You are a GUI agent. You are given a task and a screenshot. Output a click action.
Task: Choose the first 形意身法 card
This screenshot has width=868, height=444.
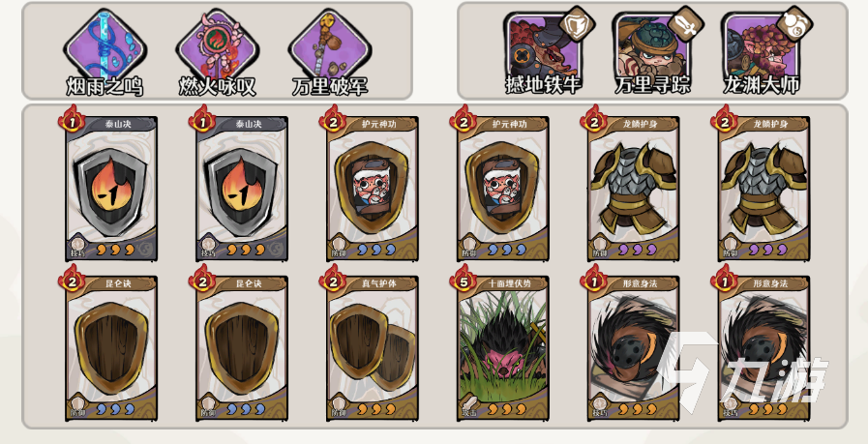coord(634,347)
